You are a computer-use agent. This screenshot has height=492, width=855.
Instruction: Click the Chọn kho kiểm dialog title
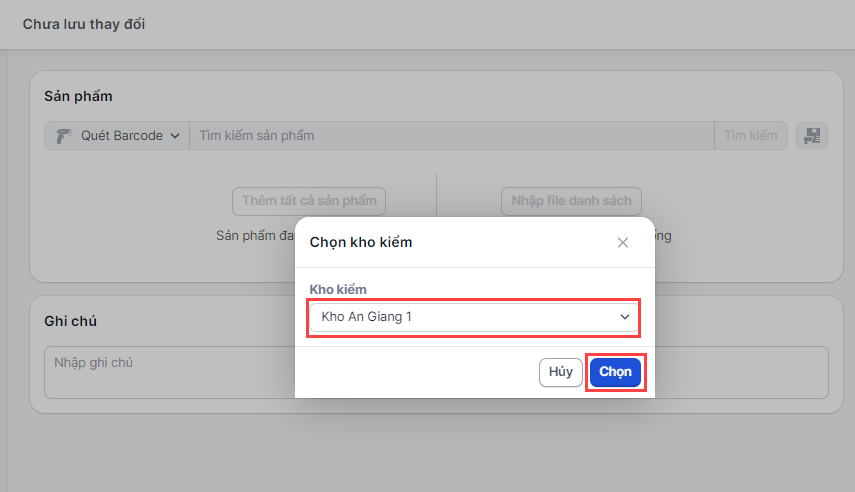(x=361, y=243)
